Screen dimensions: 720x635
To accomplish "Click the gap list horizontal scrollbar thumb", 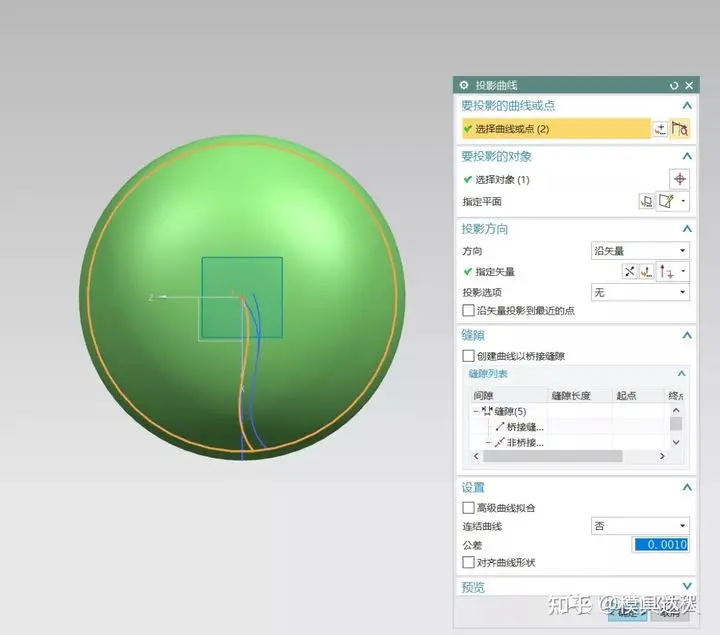I will tap(553, 456).
